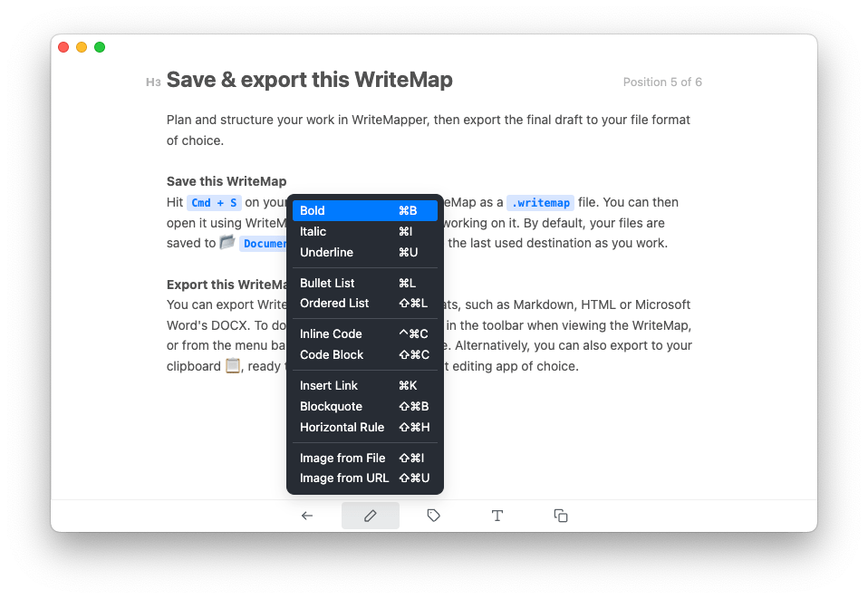
Task: Choose Italic in the formatting menu
Action: pos(365,231)
